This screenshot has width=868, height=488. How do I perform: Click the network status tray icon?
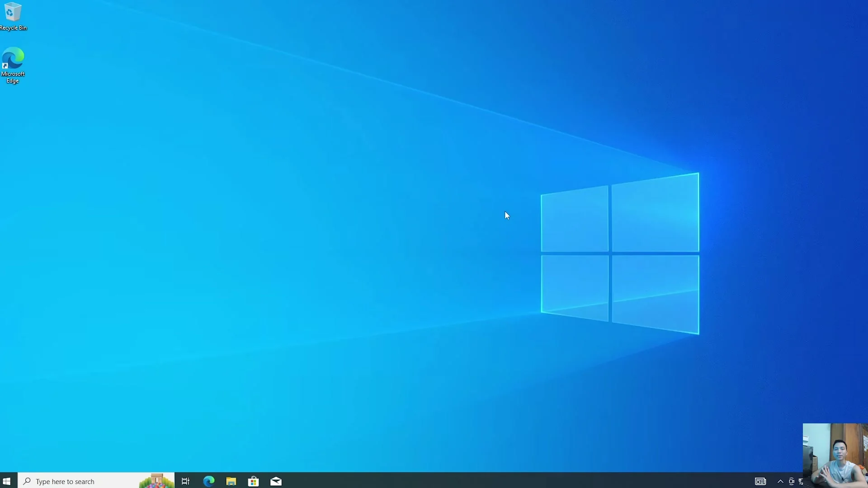(801, 482)
